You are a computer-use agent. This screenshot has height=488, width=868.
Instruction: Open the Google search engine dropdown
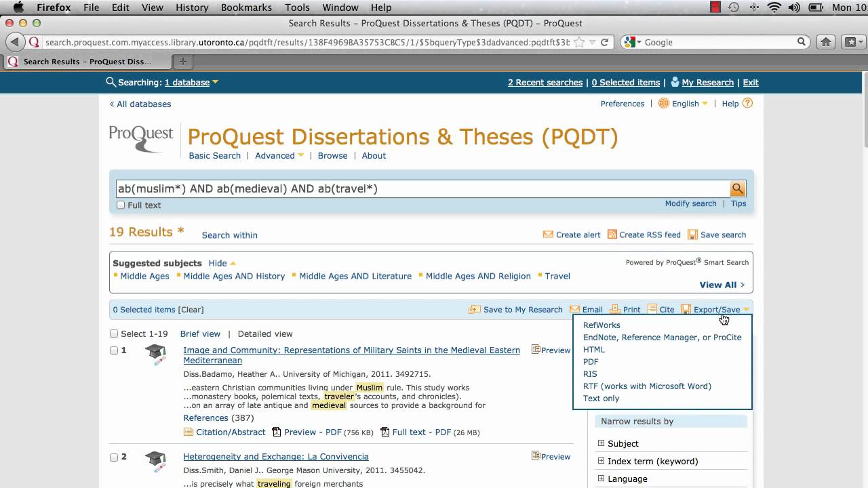[631, 42]
